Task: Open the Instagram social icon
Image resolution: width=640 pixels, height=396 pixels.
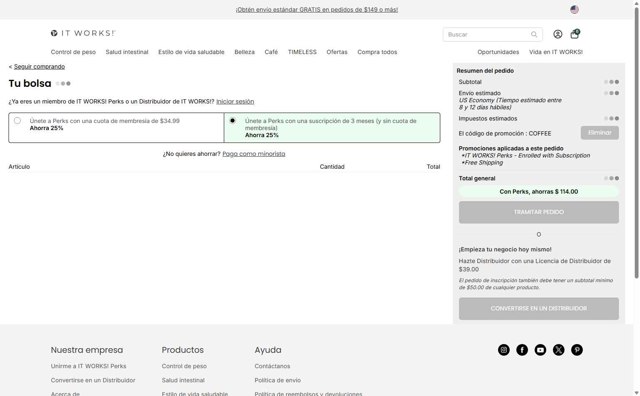Action: [504, 350]
